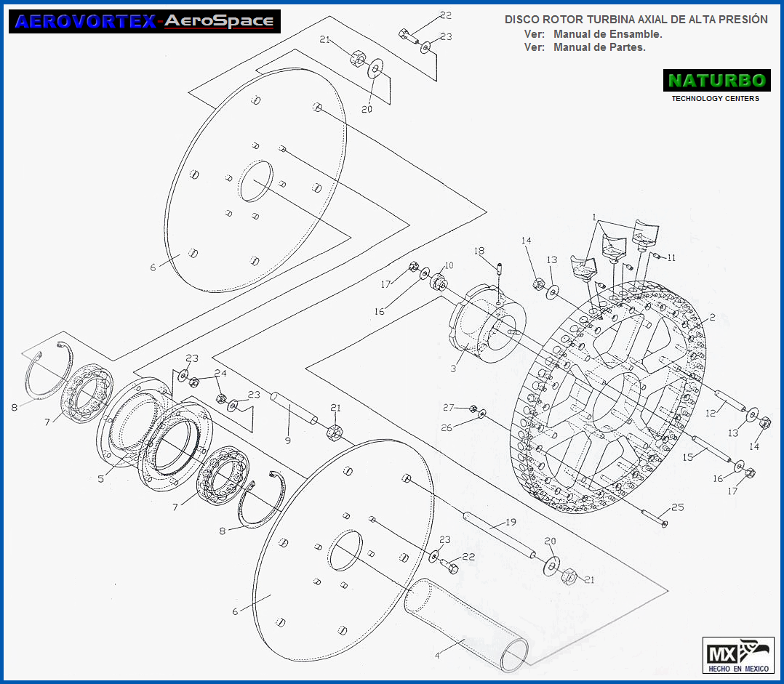Open 'Manual de Partes.' reference text
This screenshot has height=684, width=784.
[599, 47]
